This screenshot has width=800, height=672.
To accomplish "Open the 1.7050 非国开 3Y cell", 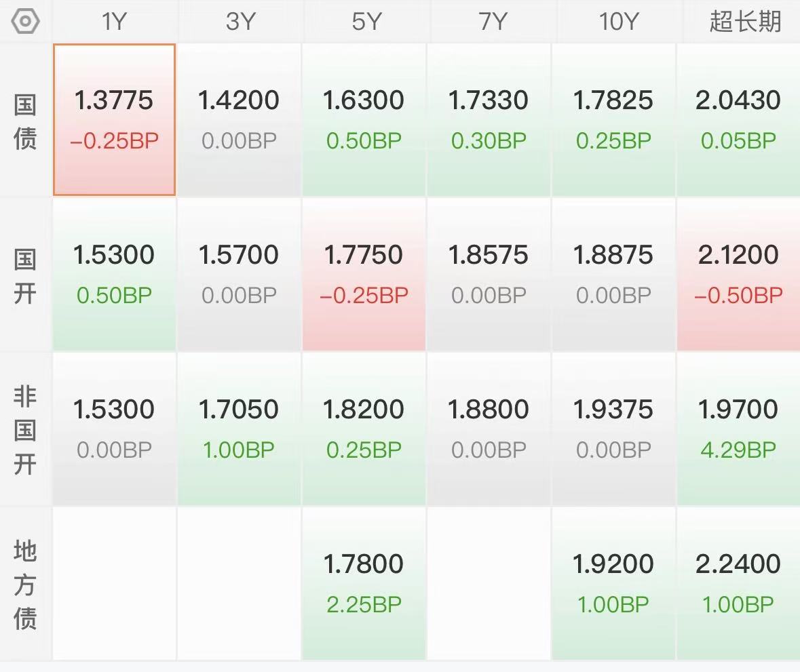I will [x=239, y=429].
